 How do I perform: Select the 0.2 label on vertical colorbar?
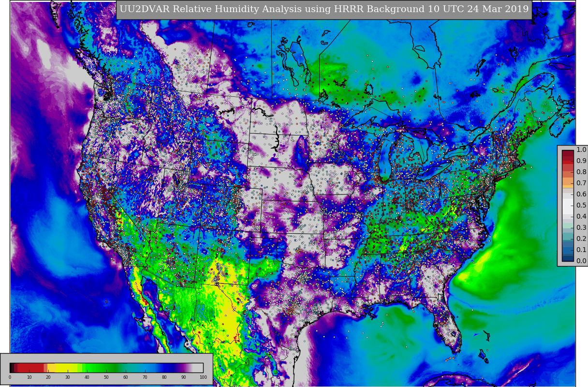click(581, 239)
